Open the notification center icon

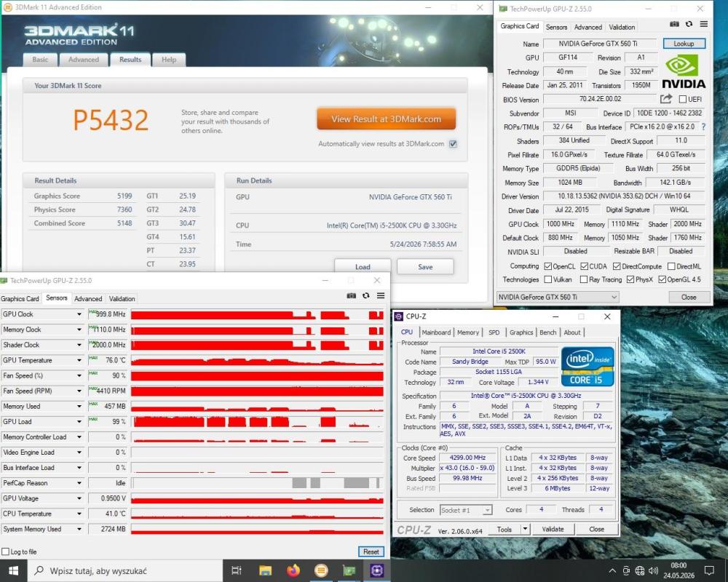click(709, 570)
